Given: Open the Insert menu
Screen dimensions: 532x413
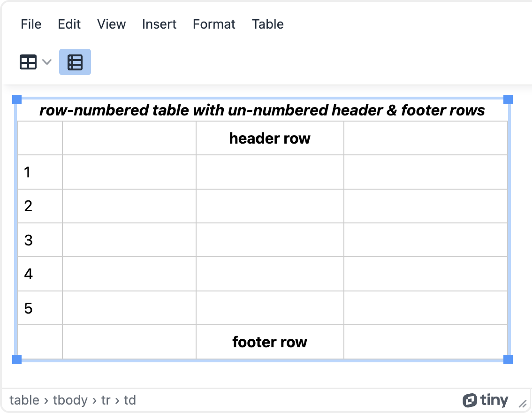Looking at the screenshot, I should coord(159,24).
